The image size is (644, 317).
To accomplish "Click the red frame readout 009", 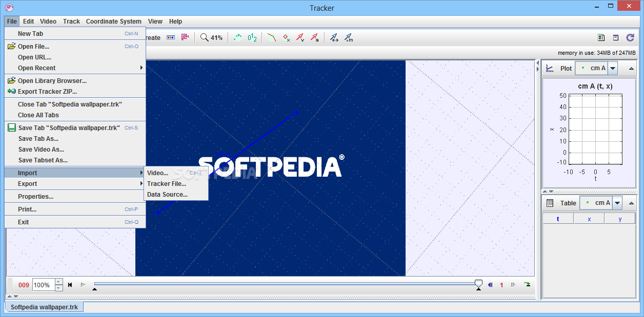I will pyautogui.click(x=24, y=285).
